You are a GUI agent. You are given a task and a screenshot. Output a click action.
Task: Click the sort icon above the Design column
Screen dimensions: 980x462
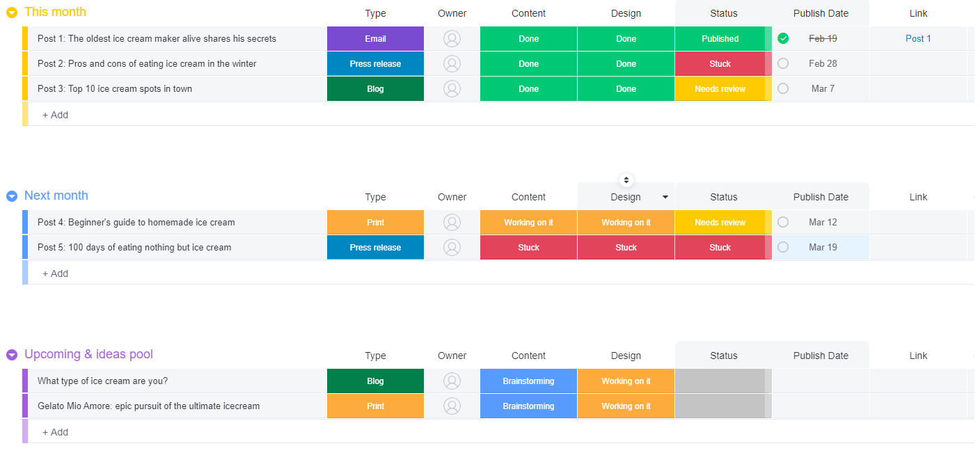[626, 180]
